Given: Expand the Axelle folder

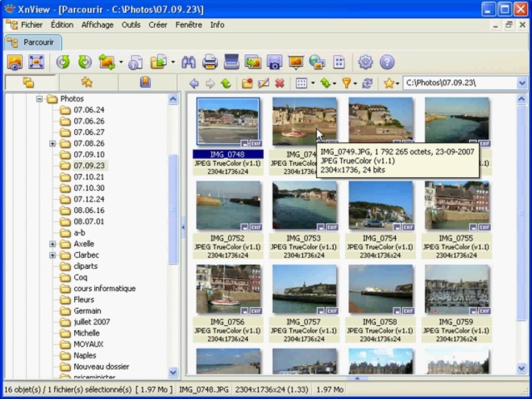Looking at the screenshot, I should 53,244.
